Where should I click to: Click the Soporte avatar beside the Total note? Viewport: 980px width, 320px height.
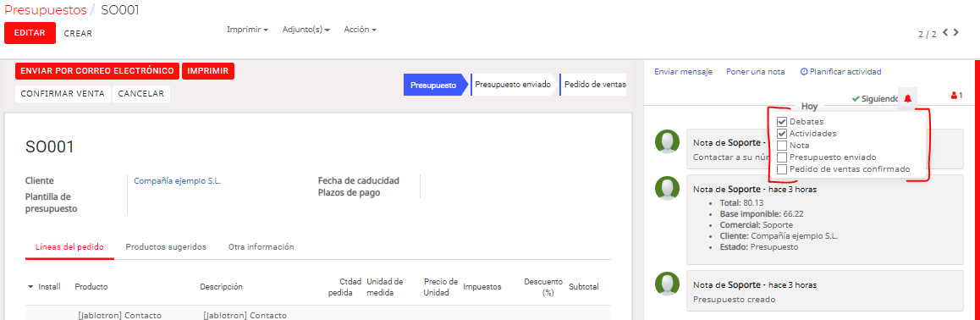(x=667, y=187)
